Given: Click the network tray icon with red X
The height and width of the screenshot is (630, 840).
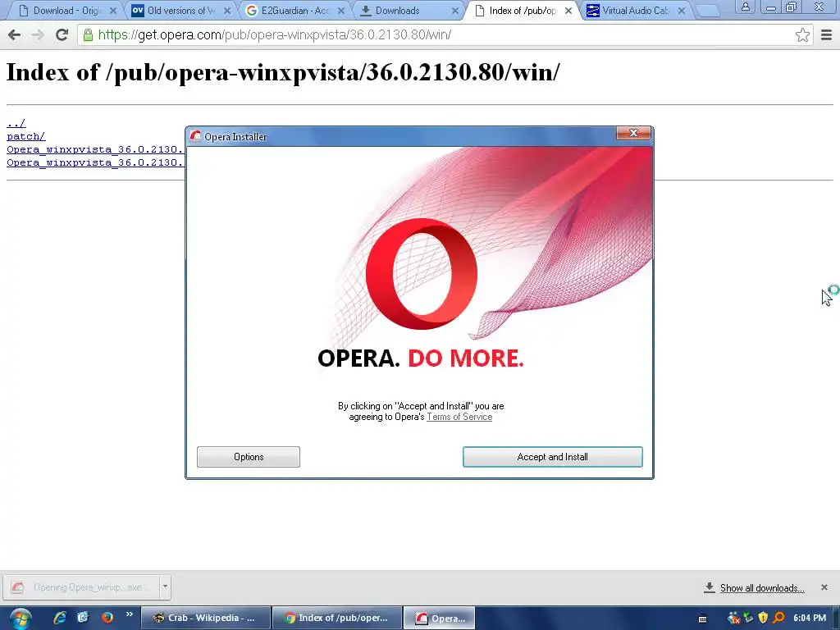Looking at the screenshot, I should click(733, 619).
